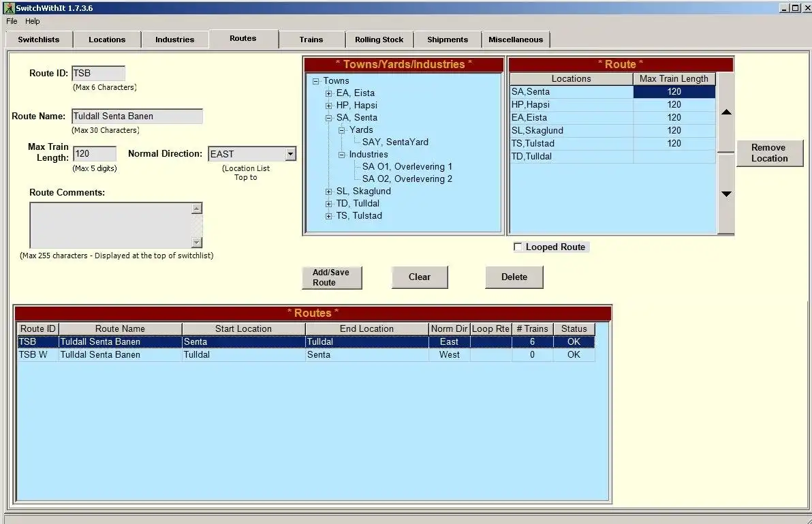Screen dimensions: 812x524
Task: Enable the Looped Route checkbox
Action: click(x=518, y=247)
